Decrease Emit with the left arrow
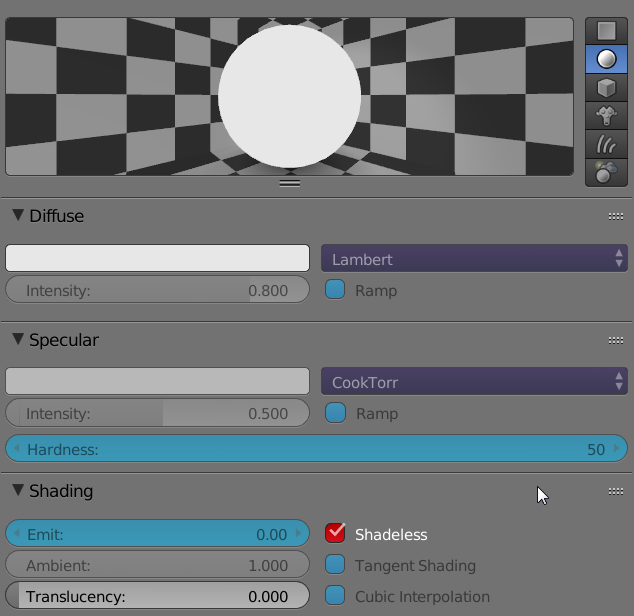The image size is (634, 616). point(17,533)
